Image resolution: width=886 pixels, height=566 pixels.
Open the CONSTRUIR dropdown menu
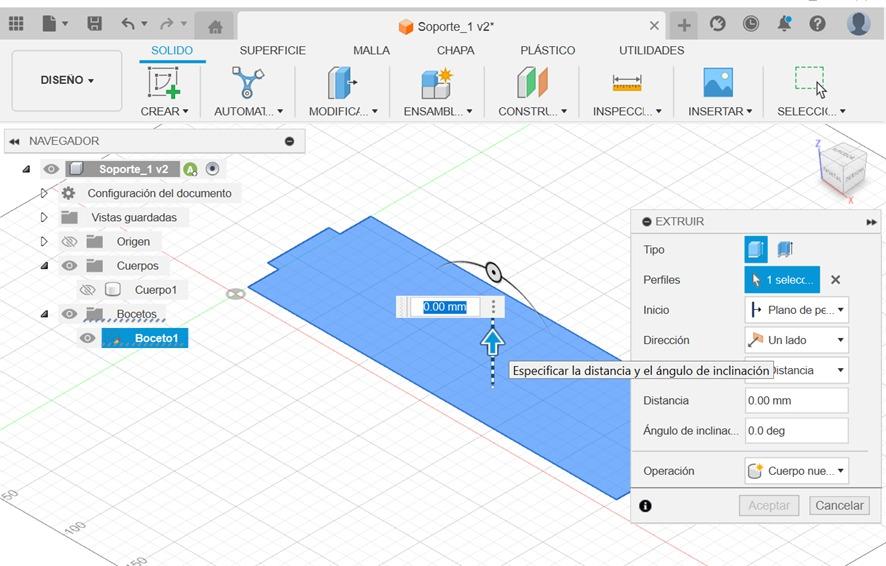click(x=532, y=111)
